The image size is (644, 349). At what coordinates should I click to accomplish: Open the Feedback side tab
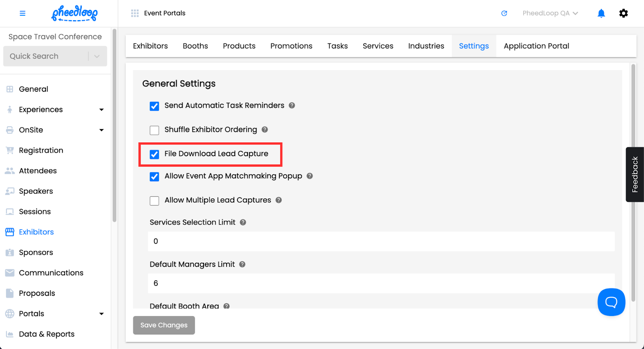point(635,174)
